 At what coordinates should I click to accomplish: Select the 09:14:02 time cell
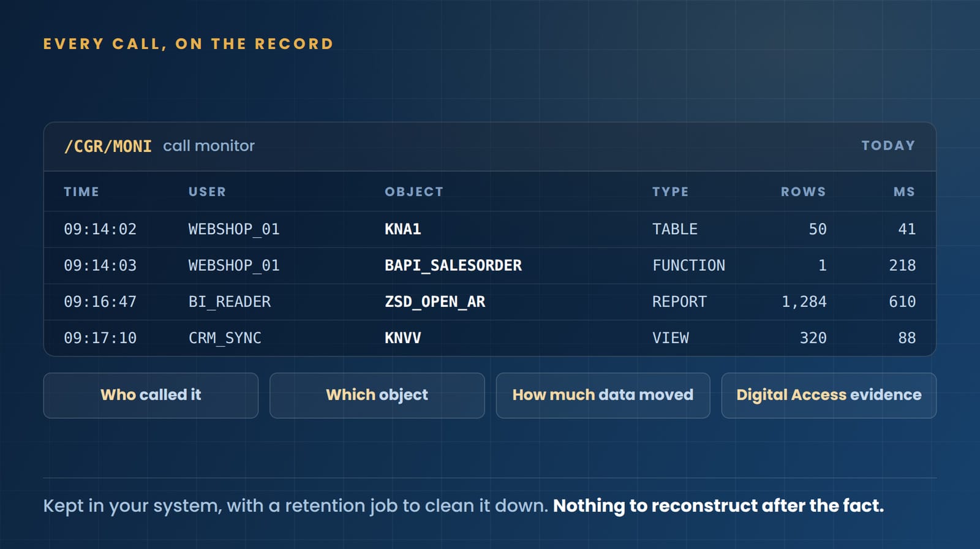[x=100, y=229]
